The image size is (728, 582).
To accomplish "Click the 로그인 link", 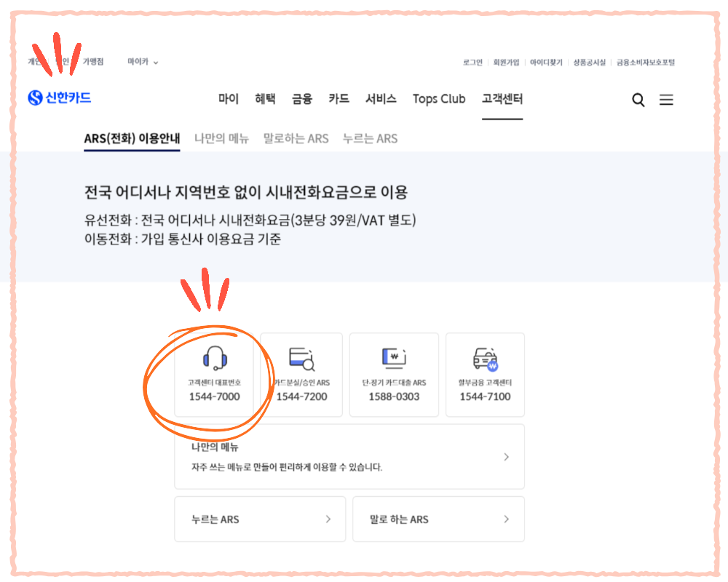I will (472, 62).
